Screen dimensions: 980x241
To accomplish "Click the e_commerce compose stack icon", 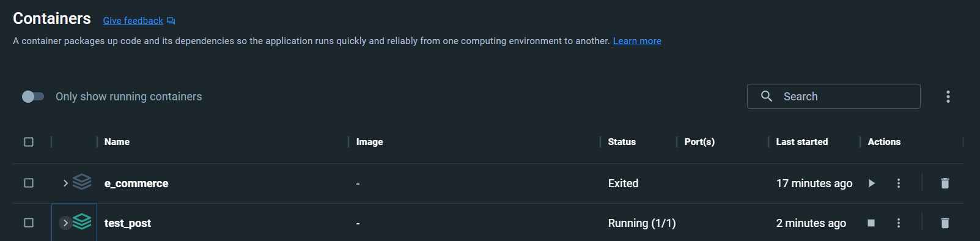I will [x=82, y=182].
